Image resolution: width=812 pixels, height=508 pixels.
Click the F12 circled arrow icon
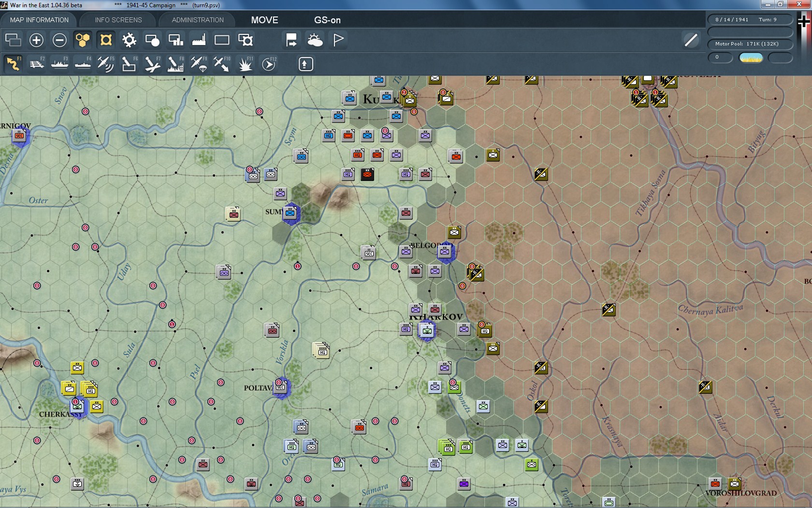coord(268,64)
